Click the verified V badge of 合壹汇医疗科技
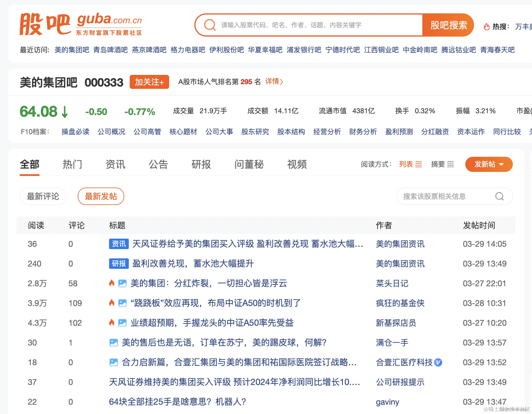532x414 pixels. click(x=438, y=362)
